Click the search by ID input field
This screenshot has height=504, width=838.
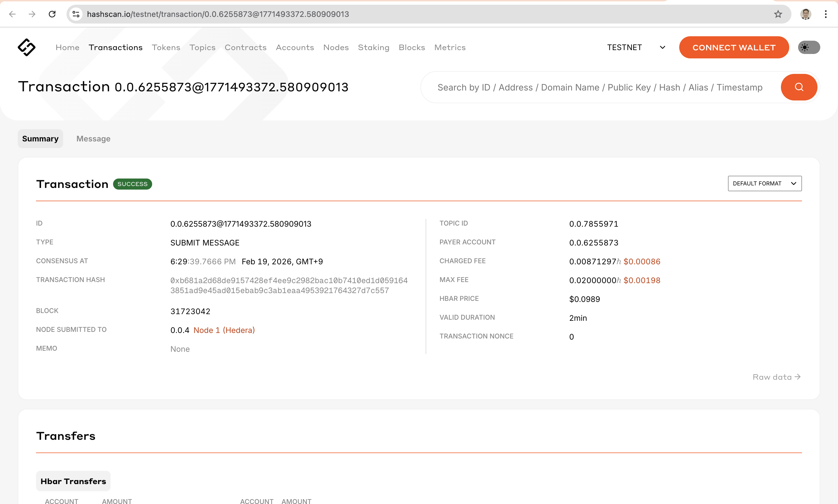point(578,87)
